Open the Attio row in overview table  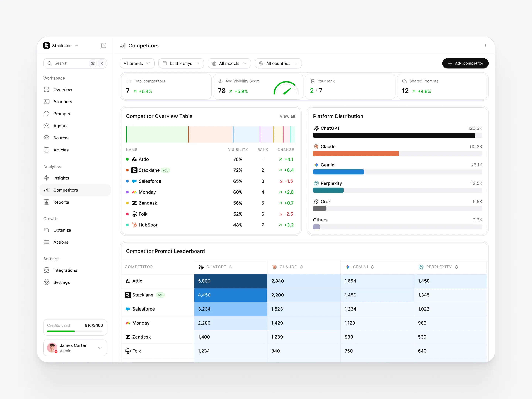(210, 159)
